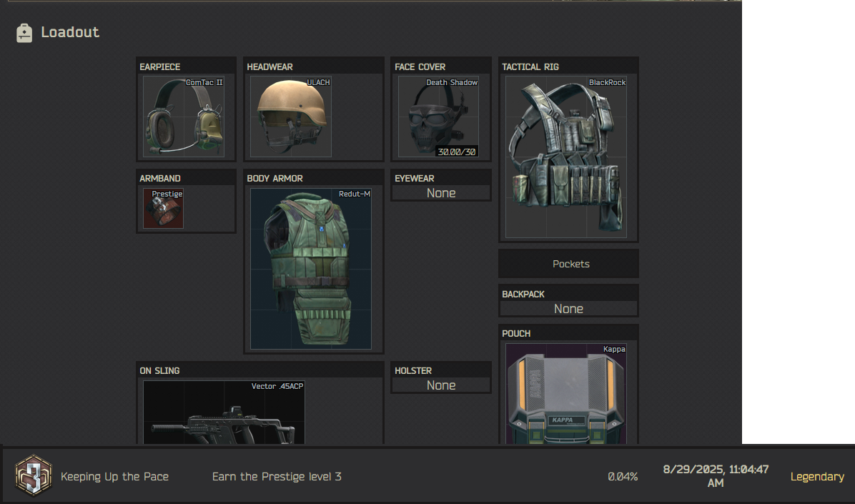Click the Death Shadow face cover
Viewport: 855px width, 504px height.
click(438, 117)
